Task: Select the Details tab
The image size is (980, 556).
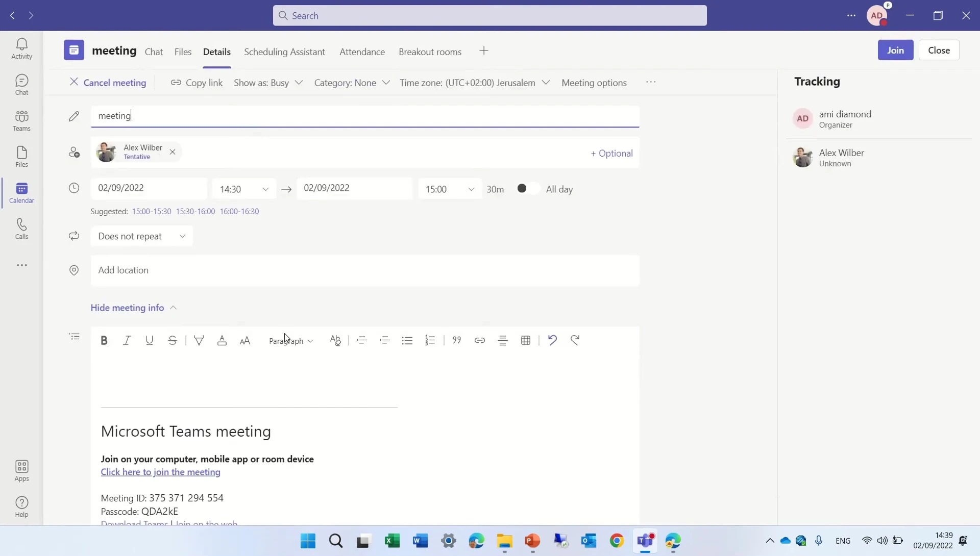Action: [217, 52]
